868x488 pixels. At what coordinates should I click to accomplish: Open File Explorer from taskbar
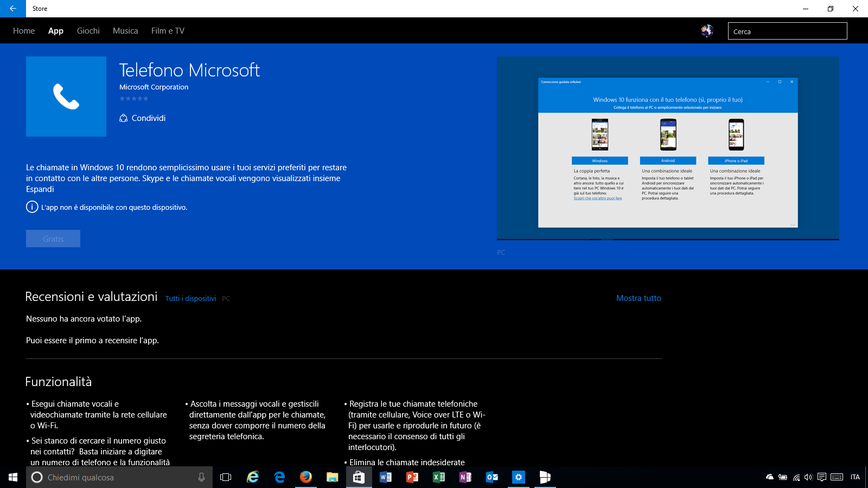pos(333,477)
